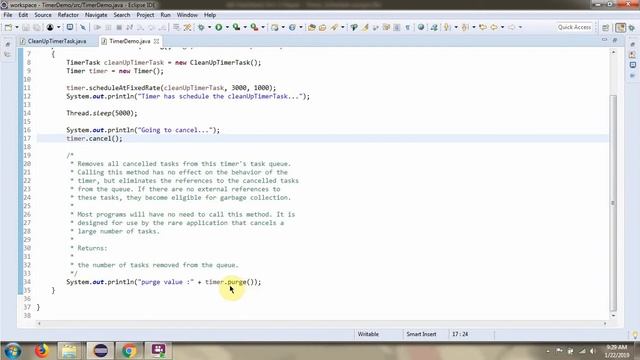
Task: Open the Window menu
Action: (187, 15)
